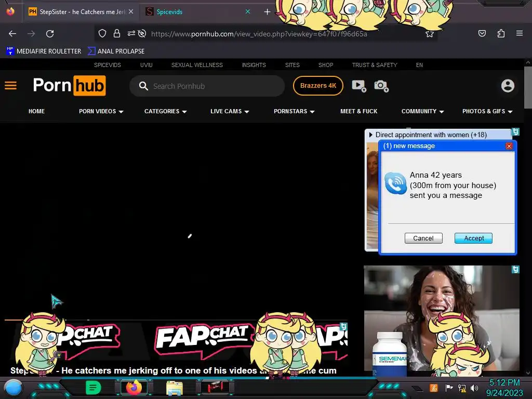This screenshot has height=399, width=532.
Task: Reload the current page
Action: coord(50,34)
